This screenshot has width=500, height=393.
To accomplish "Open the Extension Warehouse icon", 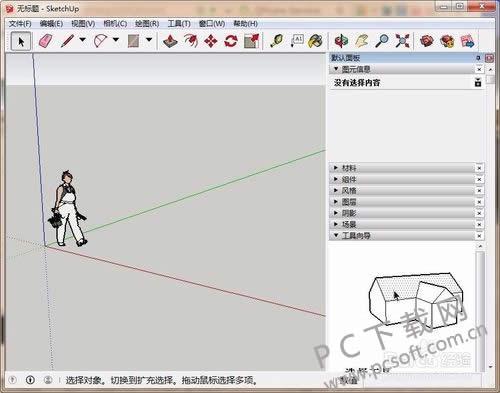I will coord(447,41).
